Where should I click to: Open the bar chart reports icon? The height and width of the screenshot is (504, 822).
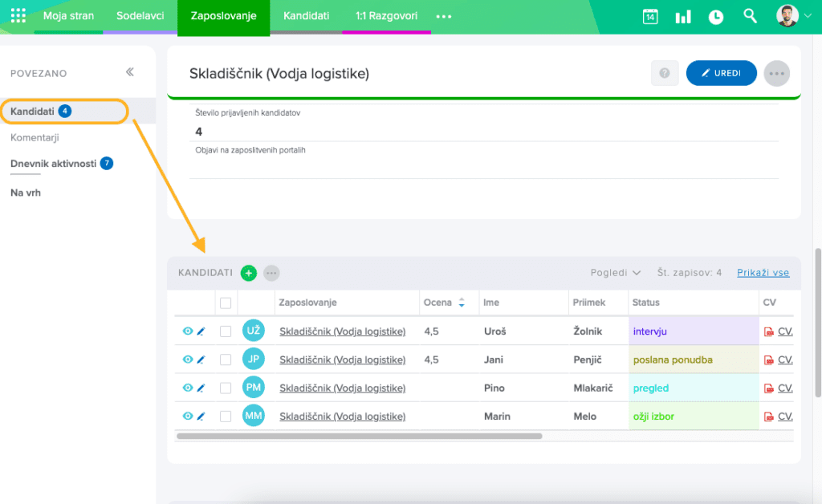(683, 17)
